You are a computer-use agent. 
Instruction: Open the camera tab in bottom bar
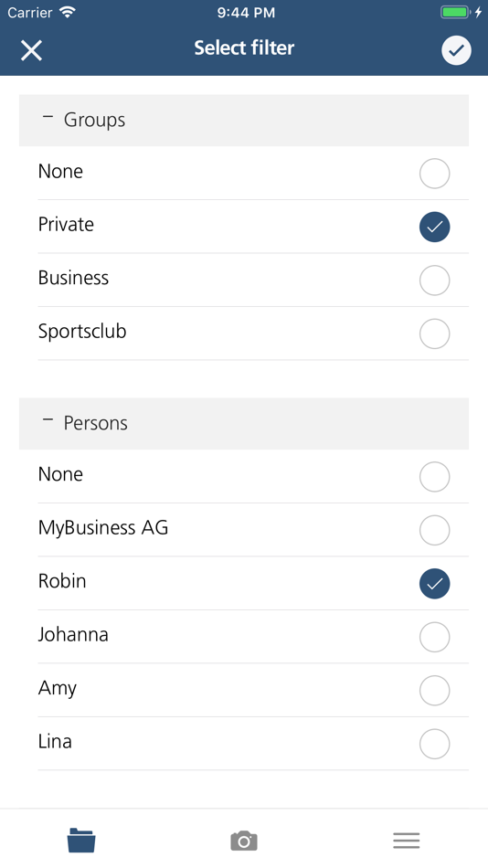(x=244, y=841)
